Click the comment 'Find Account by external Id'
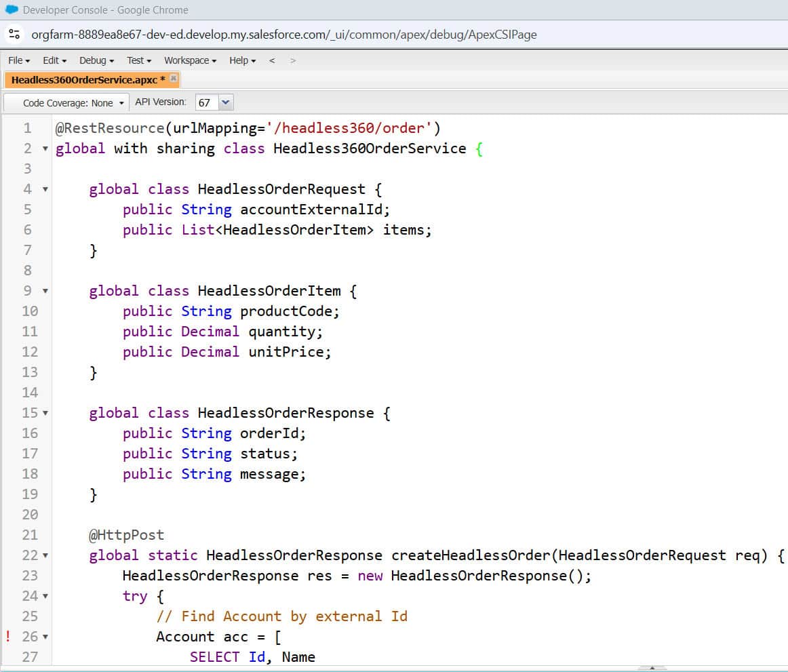Viewport: 788px width, 672px height. (x=294, y=616)
